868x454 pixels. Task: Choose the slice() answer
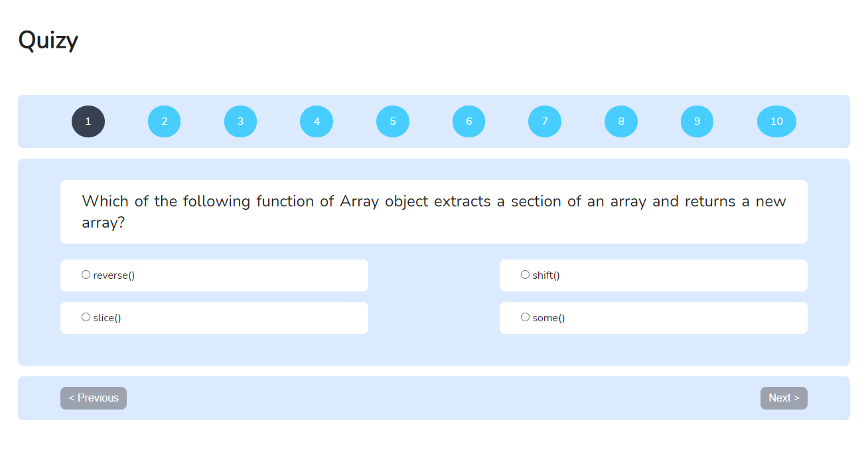point(86,317)
